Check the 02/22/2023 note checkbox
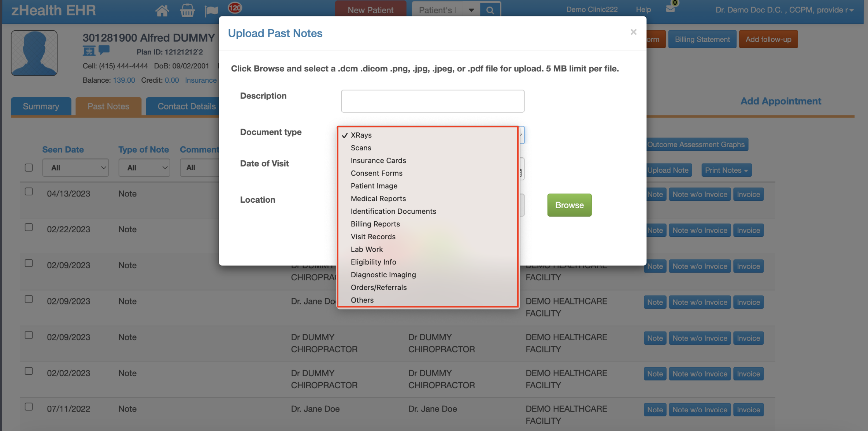Screen dimensions: 868x431 (29, 227)
